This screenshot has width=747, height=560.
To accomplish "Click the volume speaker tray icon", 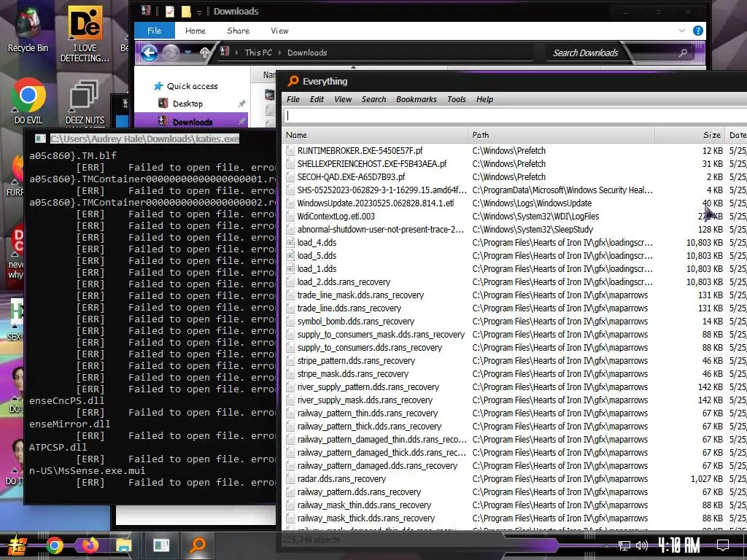I will tap(642, 545).
